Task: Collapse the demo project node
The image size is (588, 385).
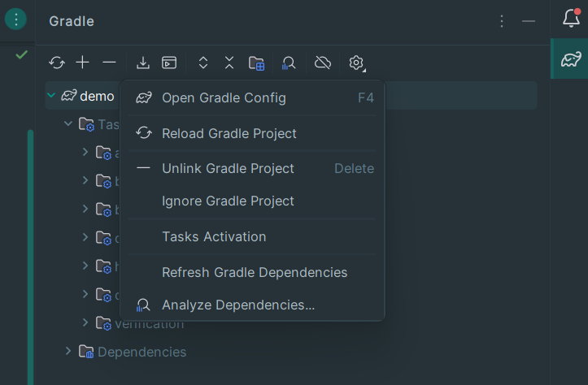Action: [x=52, y=96]
